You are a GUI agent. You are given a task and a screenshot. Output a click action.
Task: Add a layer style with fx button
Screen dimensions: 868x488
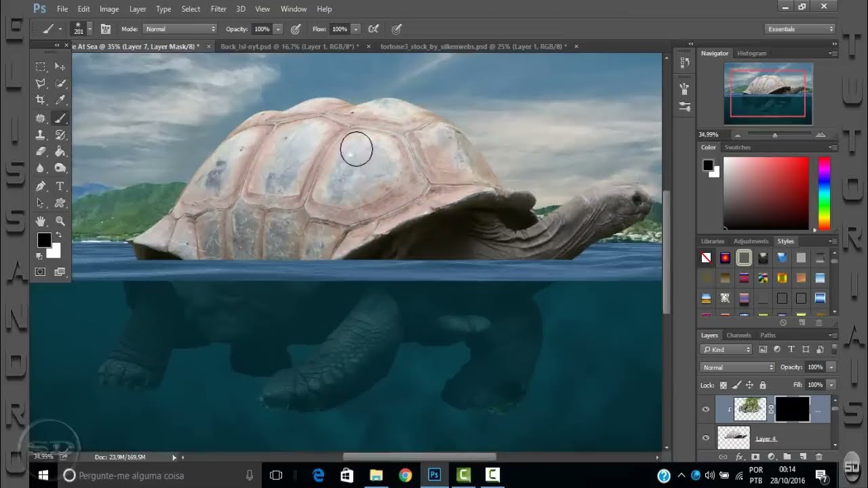[x=739, y=457]
